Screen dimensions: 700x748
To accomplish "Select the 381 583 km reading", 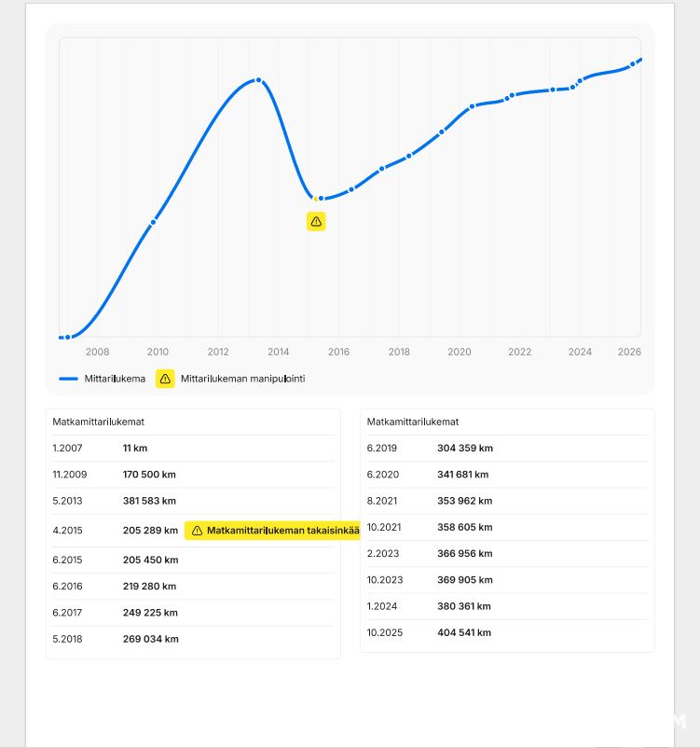I will pyautogui.click(x=149, y=501).
